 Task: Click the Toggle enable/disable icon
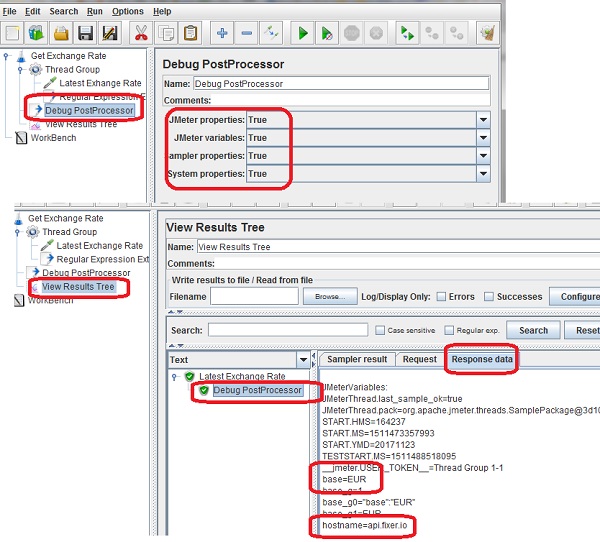coord(271,33)
